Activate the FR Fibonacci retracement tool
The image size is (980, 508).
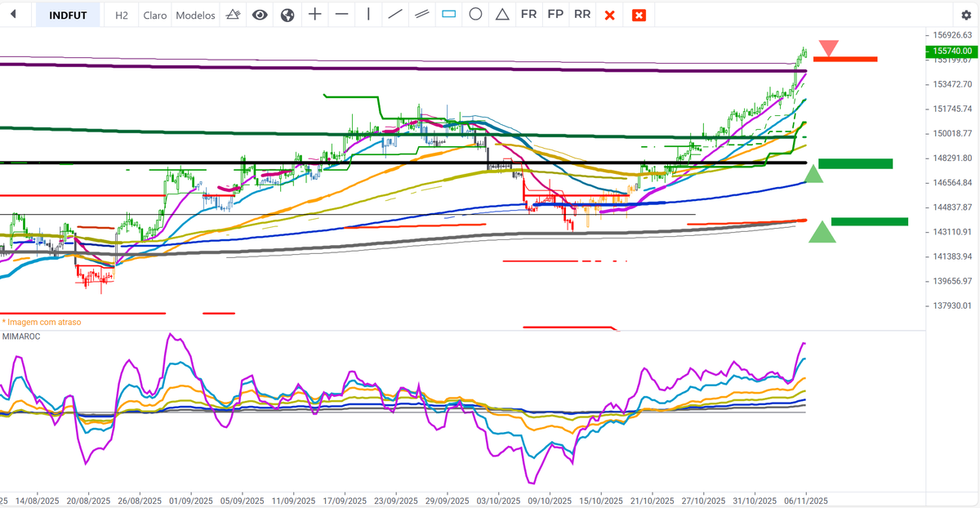coord(529,15)
